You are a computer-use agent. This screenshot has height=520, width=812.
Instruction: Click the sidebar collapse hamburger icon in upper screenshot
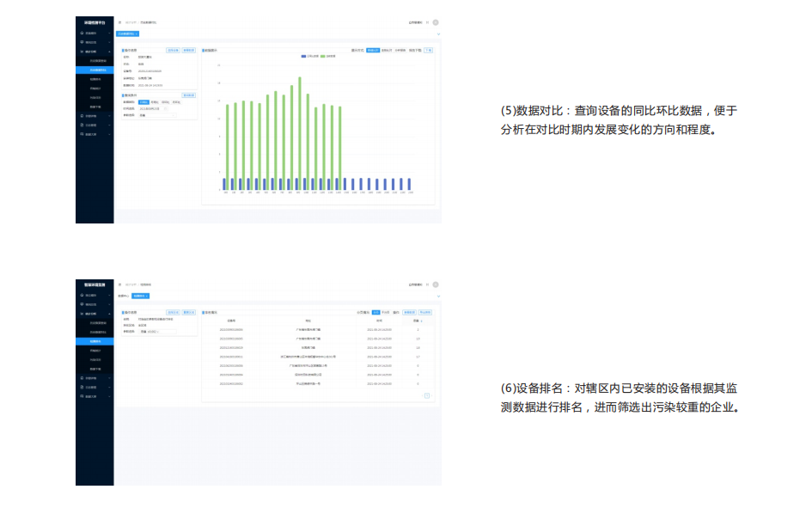click(x=119, y=22)
